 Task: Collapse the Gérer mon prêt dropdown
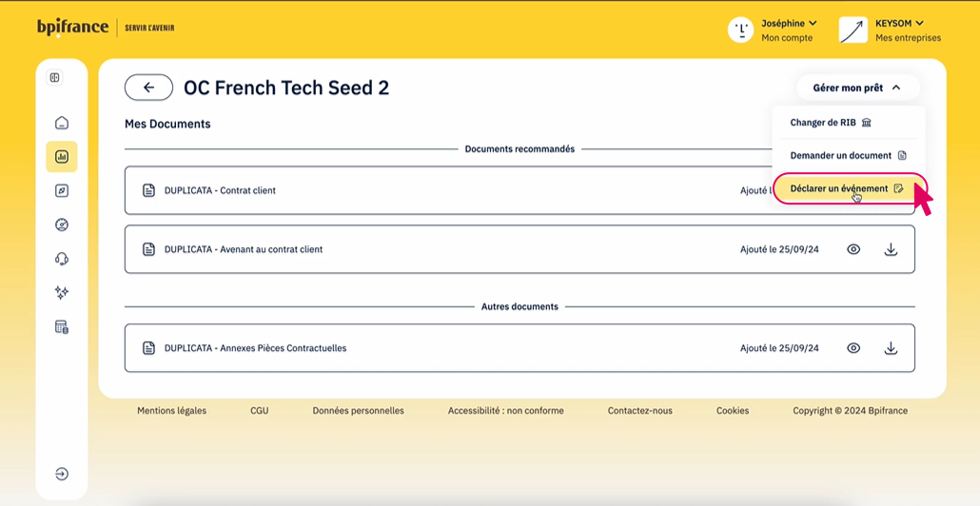[856, 88]
